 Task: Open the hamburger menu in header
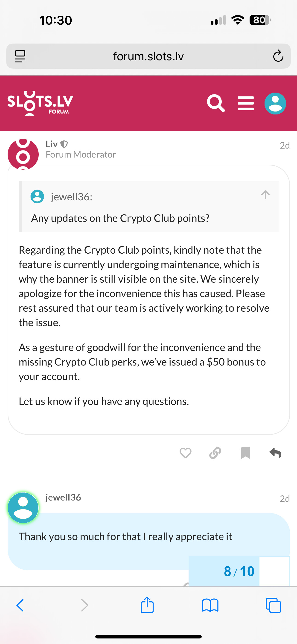(x=246, y=103)
